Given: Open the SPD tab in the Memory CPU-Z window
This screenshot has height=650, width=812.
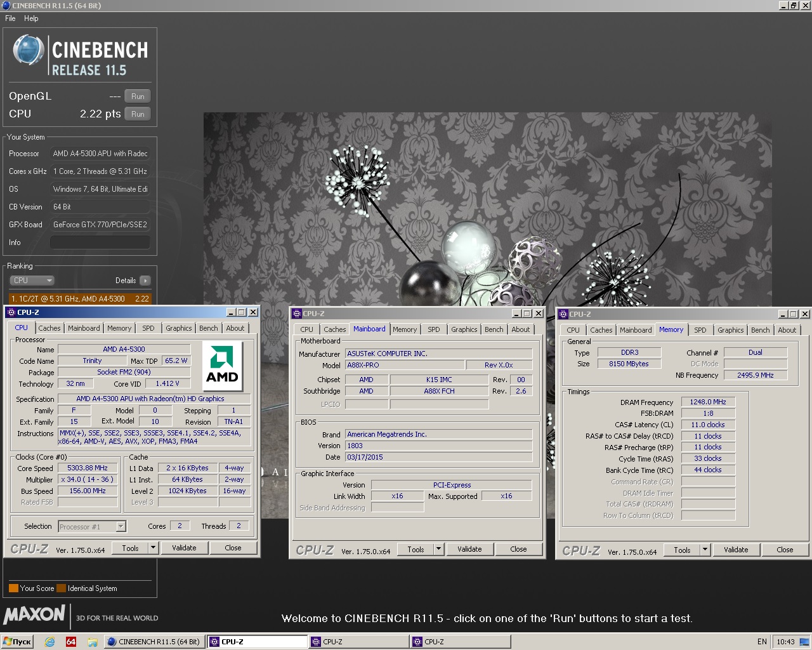Looking at the screenshot, I should (700, 330).
